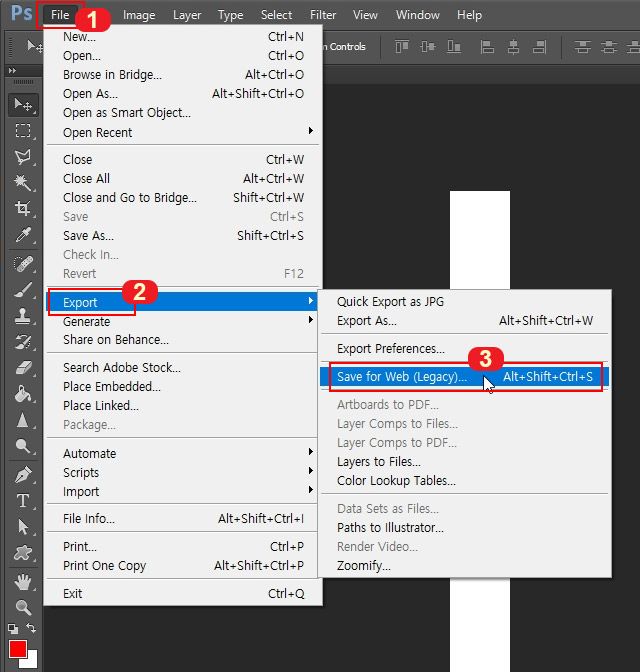Select the Magic Wand tool
640x672 pixels.
[x=23, y=183]
